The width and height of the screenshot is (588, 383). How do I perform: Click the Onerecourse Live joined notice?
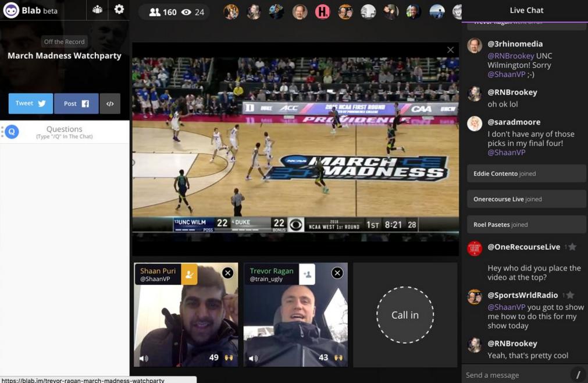526,199
